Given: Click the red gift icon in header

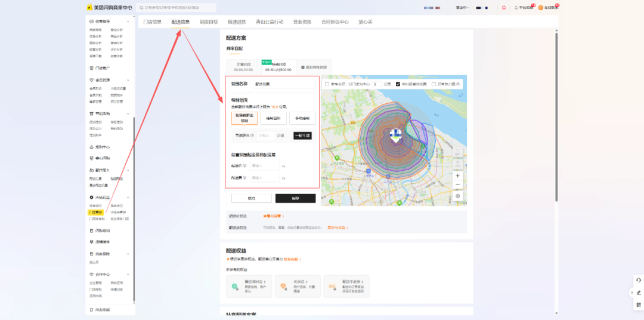Looking at the screenshot, I should (503, 7).
